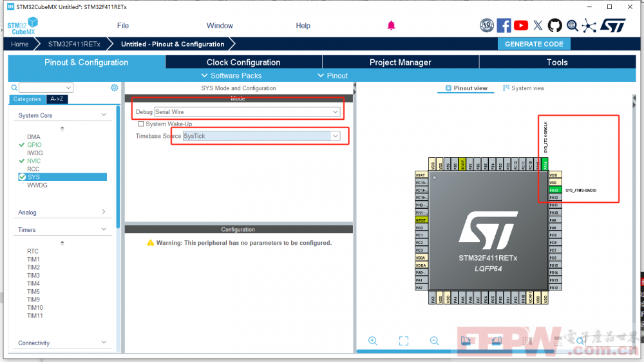This screenshot has height=362, width=644.
Task: Open the X social link icon
Action: pyautogui.click(x=538, y=26)
